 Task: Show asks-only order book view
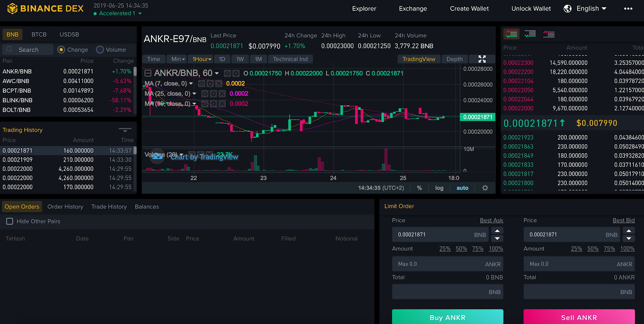(549, 34)
